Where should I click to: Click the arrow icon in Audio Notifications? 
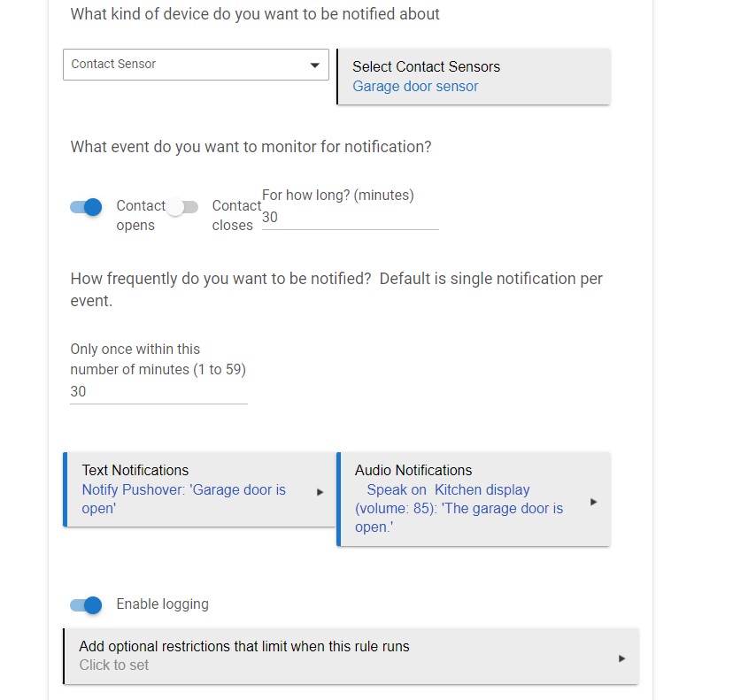(x=594, y=502)
